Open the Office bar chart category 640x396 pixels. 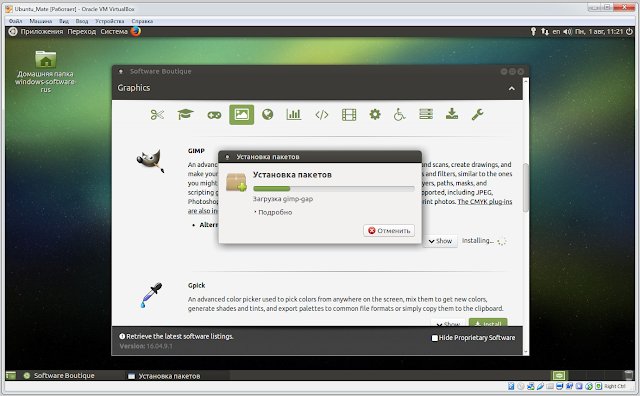(294, 114)
